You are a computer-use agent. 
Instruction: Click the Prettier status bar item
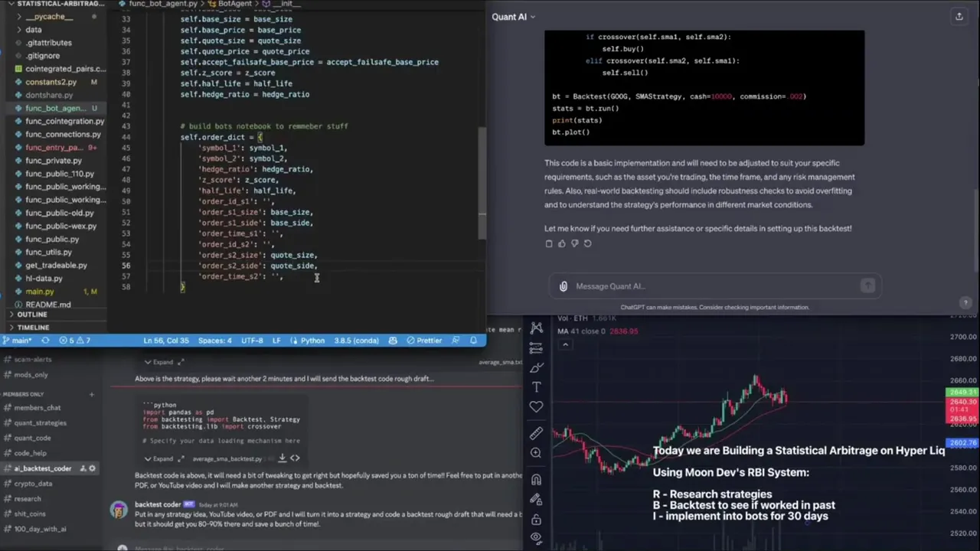pos(425,341)
